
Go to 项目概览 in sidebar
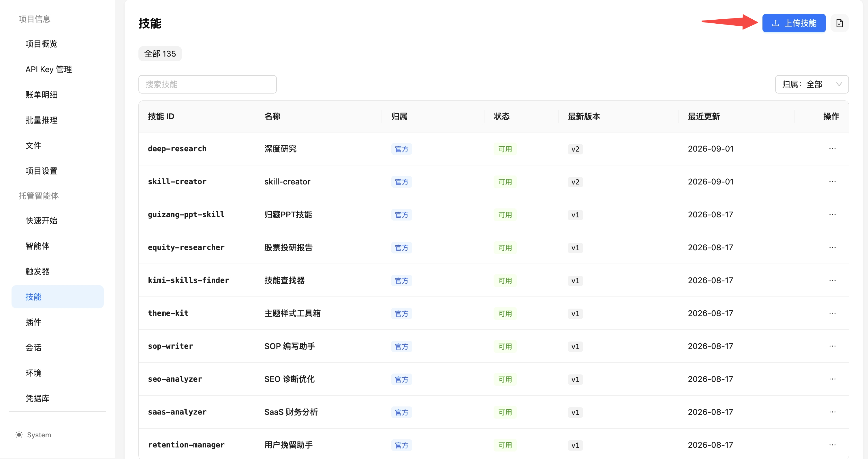click(x=58, y=44)
